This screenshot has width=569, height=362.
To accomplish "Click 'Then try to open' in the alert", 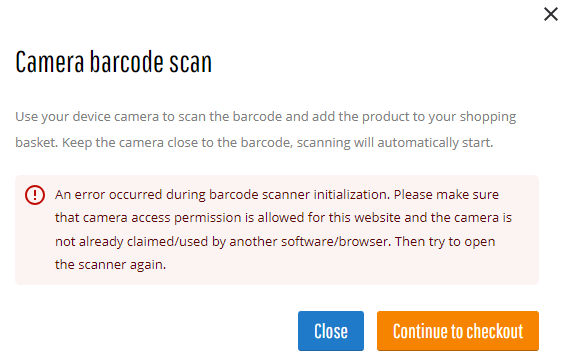I will tap(445, 241).
